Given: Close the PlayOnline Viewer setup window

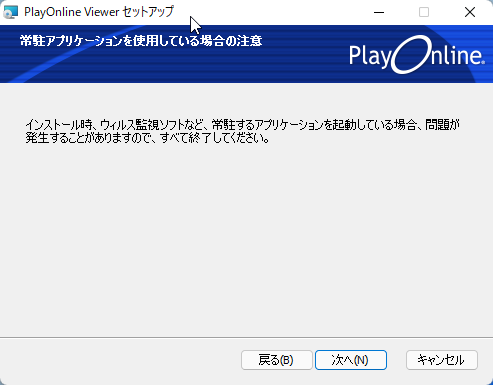Looking at the screenshot, I should (470, 12).
